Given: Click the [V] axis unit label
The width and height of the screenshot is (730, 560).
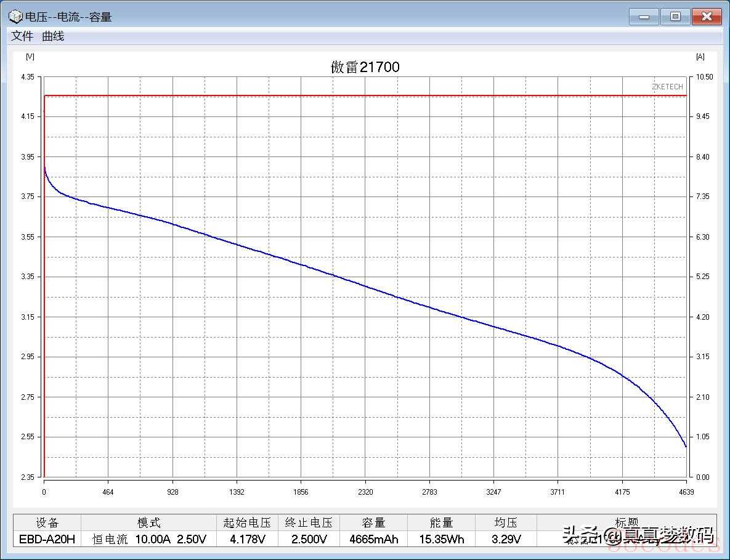Looking at the screenshot, I should click(x=30, y=56).
